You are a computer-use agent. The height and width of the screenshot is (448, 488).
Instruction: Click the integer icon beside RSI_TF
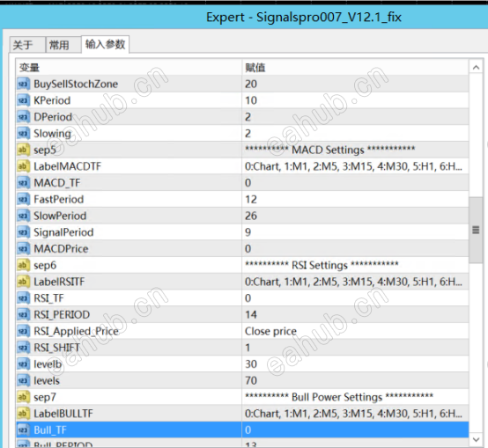[x=23, y=298]
